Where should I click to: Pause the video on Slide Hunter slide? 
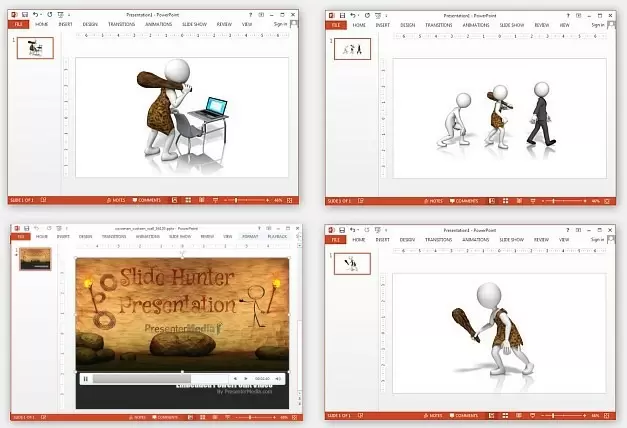pos(86,379)
